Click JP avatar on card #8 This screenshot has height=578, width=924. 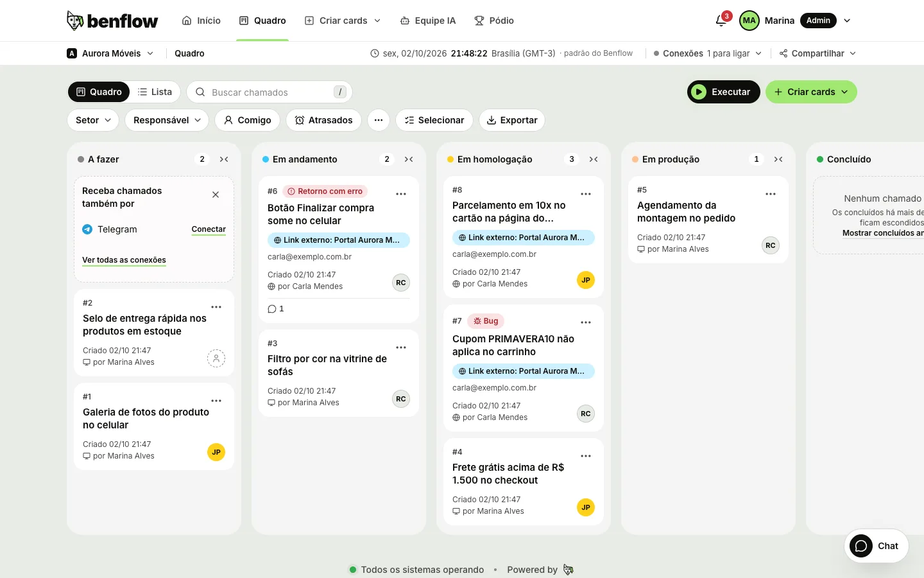(x=586, y=280)
